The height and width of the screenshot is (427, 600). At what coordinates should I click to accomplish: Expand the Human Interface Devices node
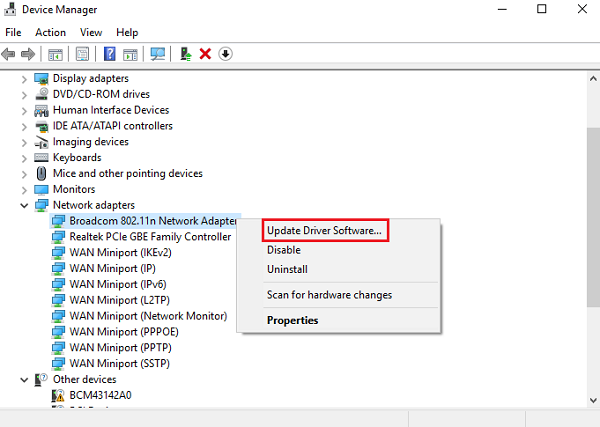(x=24, y=111)
